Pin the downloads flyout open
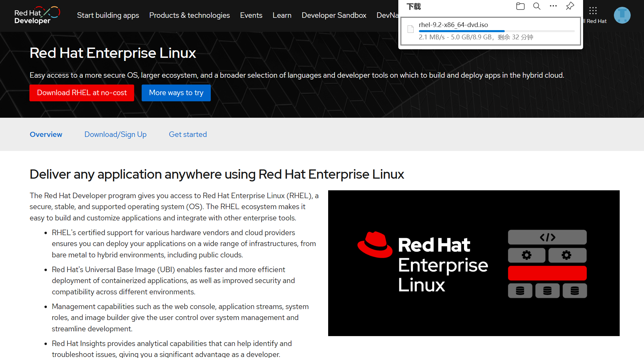Viewport: 644px width, 358px height. [x=570, y=5]
